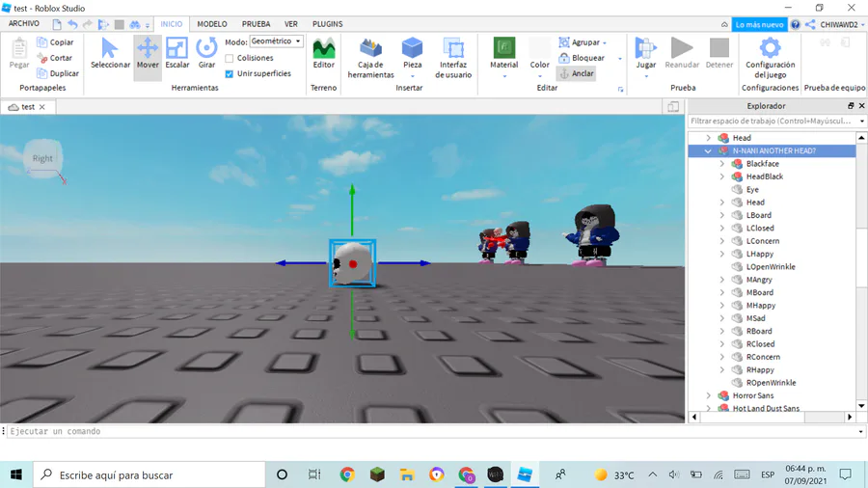Open the ARCHIVO menu

24,24
